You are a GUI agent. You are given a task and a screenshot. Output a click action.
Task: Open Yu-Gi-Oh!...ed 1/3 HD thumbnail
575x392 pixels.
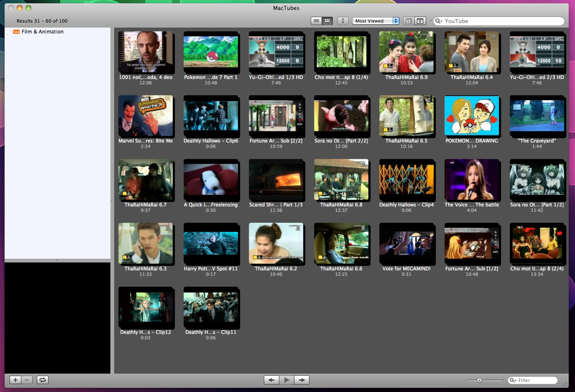(276, 52)
